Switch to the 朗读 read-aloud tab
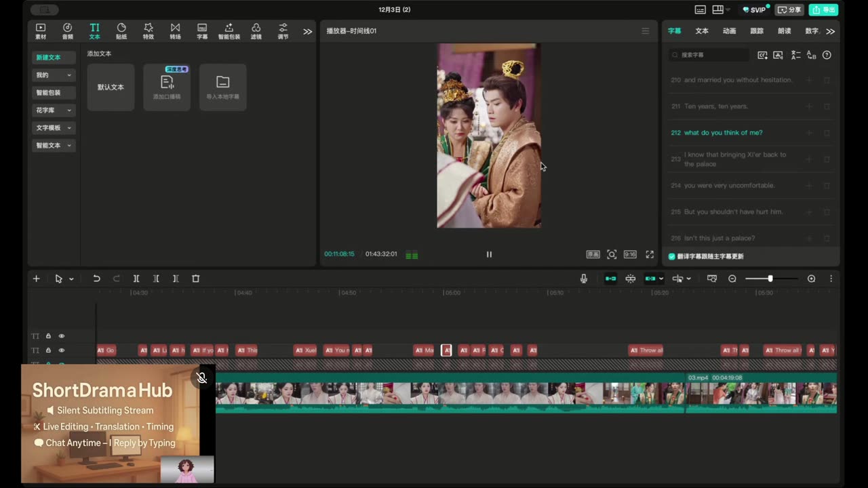This screenshot has width=868, height=488. (784, 31)
